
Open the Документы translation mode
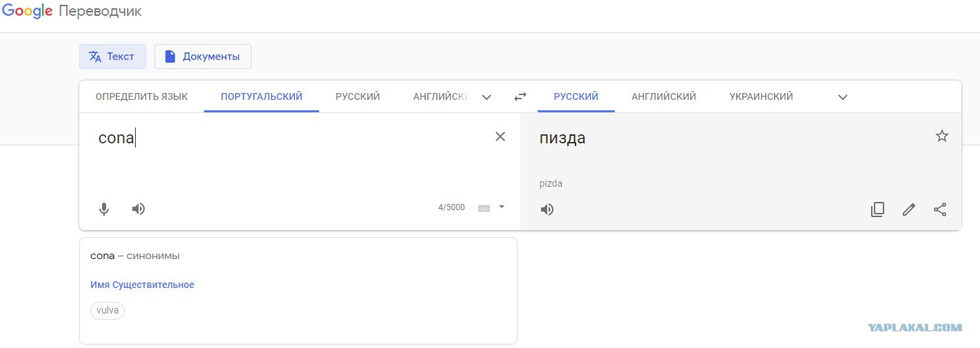click(x=203, y=57)
